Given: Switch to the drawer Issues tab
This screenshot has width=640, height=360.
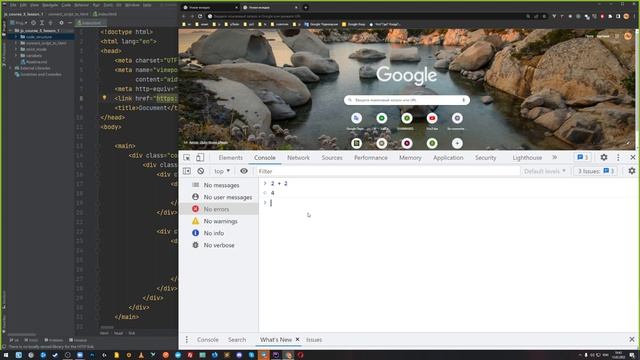Looking at the screenshot, I should [x=314, y=340].
